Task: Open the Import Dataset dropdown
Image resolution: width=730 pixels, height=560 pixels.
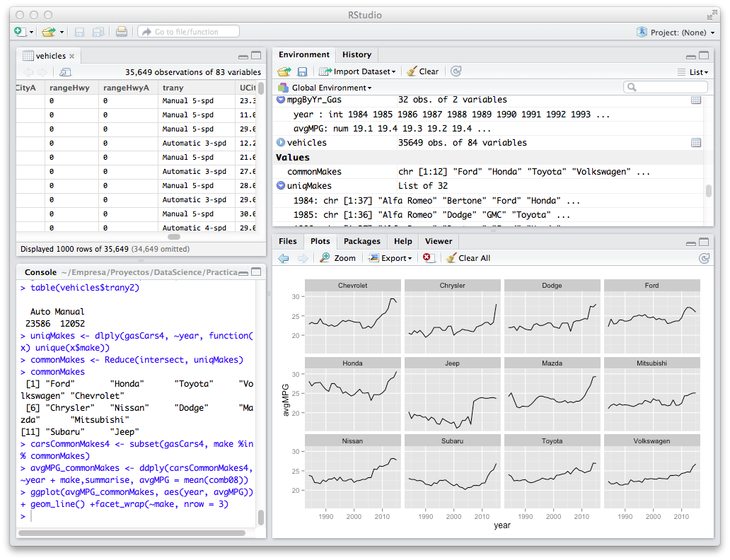Action: click(x=357, y=71)
